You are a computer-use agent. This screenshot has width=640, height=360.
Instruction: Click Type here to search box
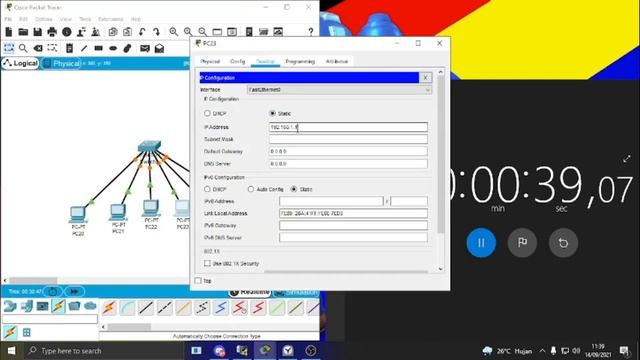(104, 351)
